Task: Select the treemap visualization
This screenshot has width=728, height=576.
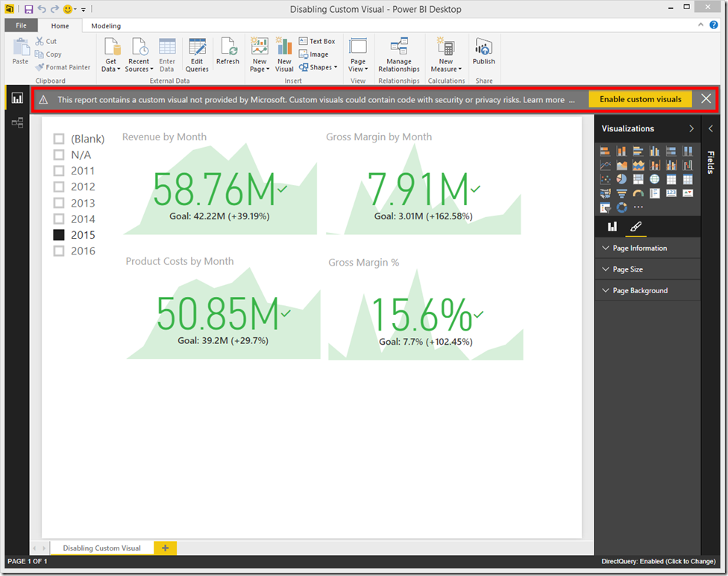Action: [638, 179]
